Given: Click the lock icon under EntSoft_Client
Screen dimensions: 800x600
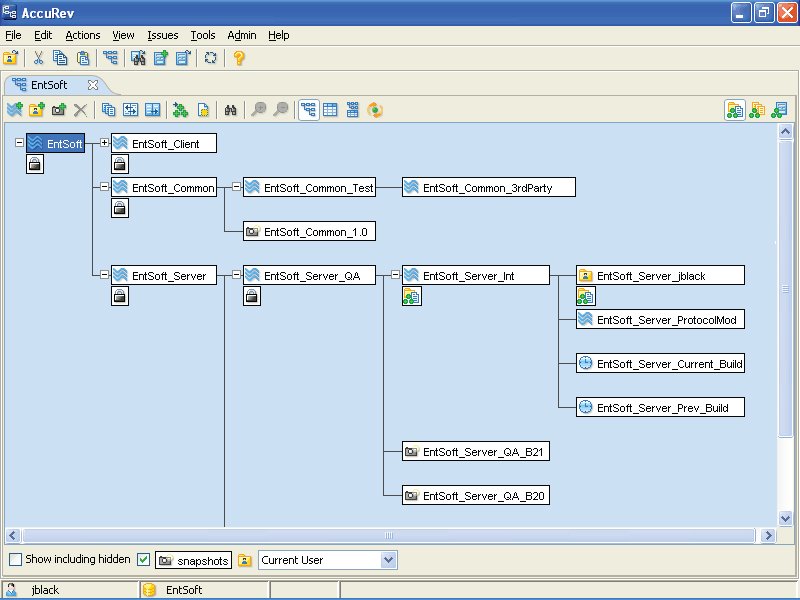Looking at the screenshot, I should [x=120, y=164].
